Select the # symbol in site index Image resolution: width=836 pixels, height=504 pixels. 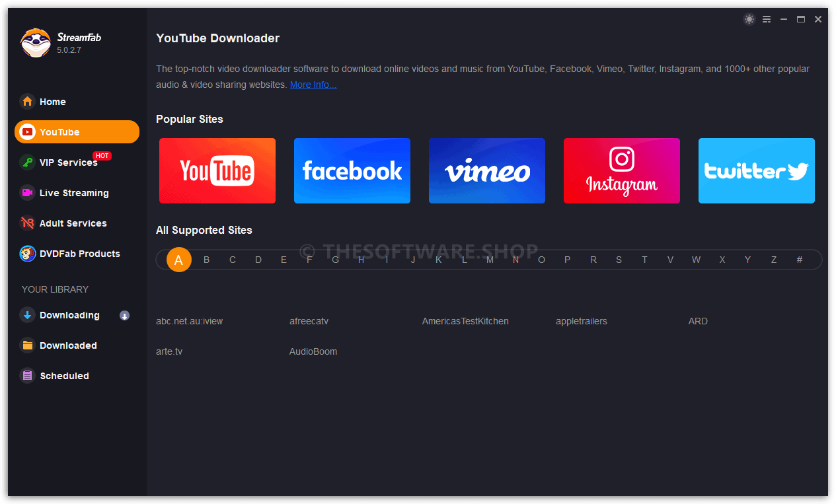click(800, 260)
